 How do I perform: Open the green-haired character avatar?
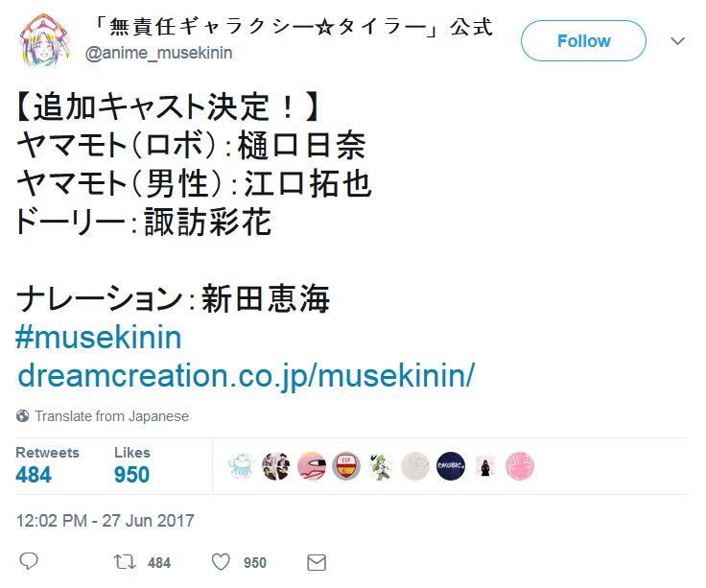tap(381, 466)
